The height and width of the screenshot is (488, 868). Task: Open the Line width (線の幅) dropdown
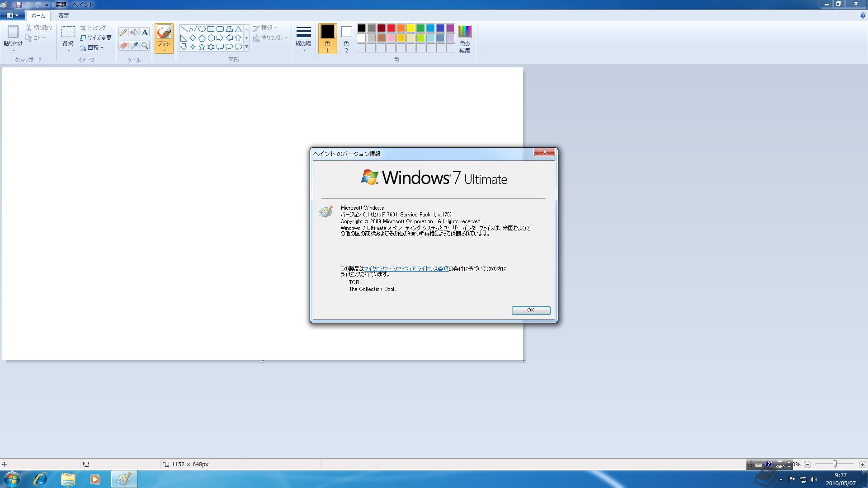click(x=303, y=38)
